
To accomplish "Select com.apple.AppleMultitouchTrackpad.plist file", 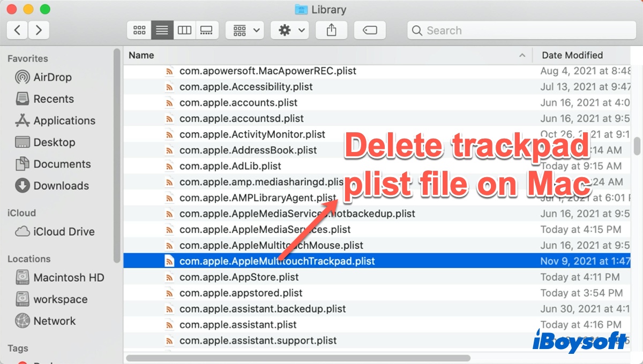I will tap(276, 261).
